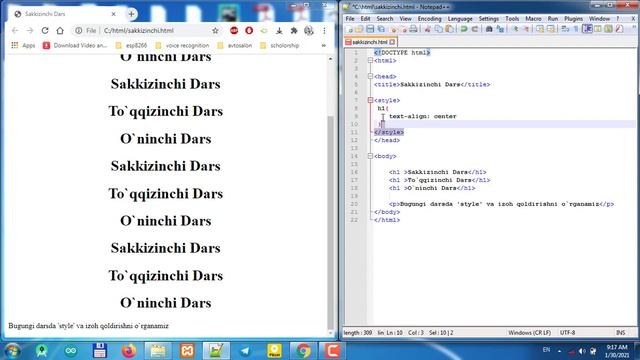Open Telegram from the taskbar
Viewport: 640px width, 360px height.
tap(245, 351)
